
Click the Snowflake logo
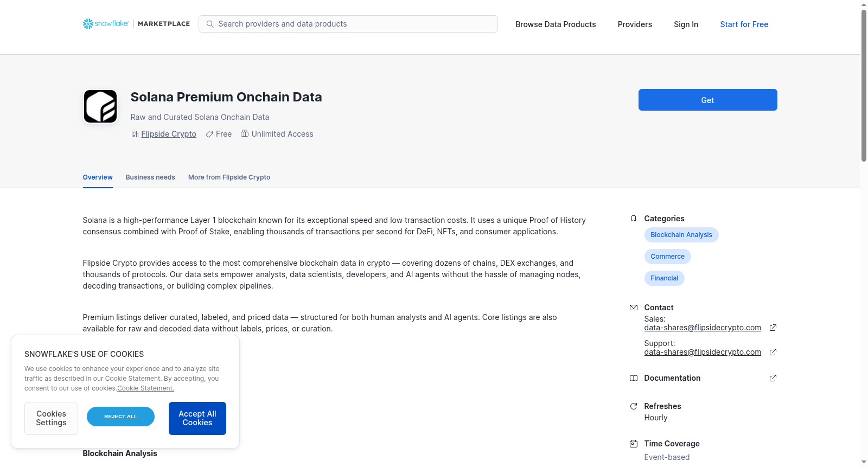point(106,24)
